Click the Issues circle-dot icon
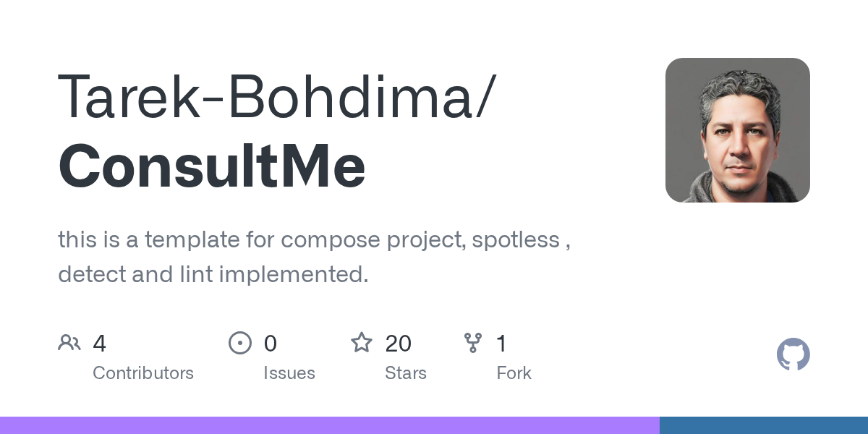 [x=240, y=343]
